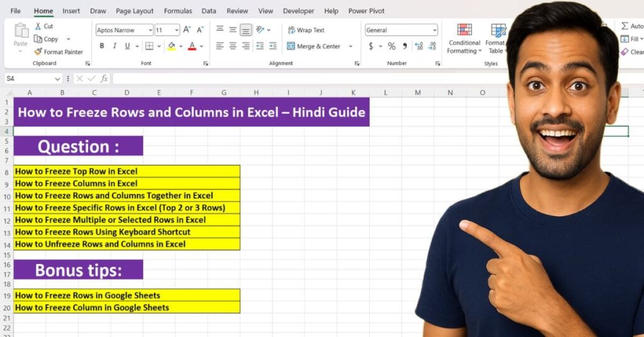Viewport: 644px width, 337px height.
Task: Click the Paste clipboard icon
Action: point(21,31)
